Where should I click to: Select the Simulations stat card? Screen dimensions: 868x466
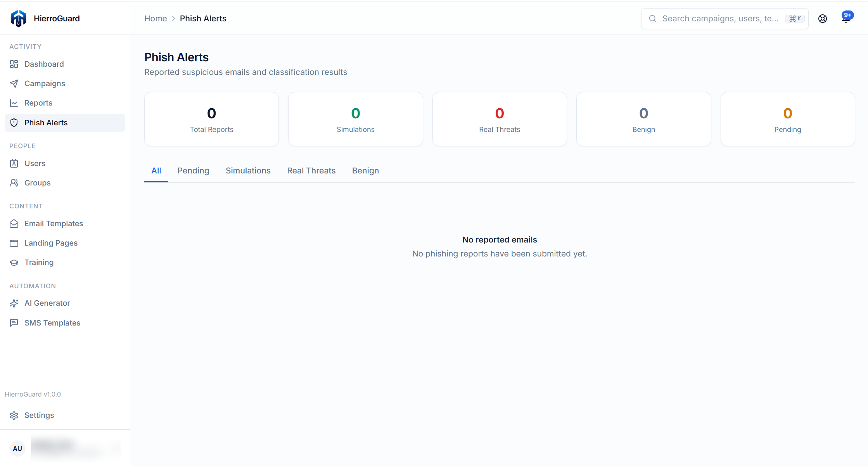click(356, 119)
